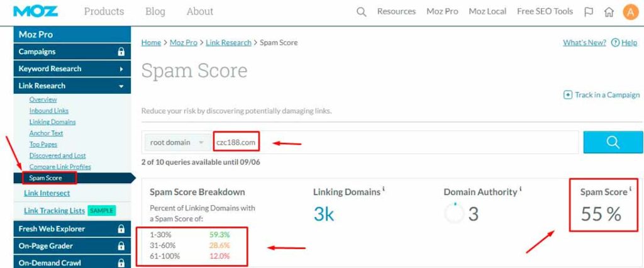This screenshot has height=268, width=644.
Task: Click Track in a Campaign link
Action: click(x=608, y=95)
